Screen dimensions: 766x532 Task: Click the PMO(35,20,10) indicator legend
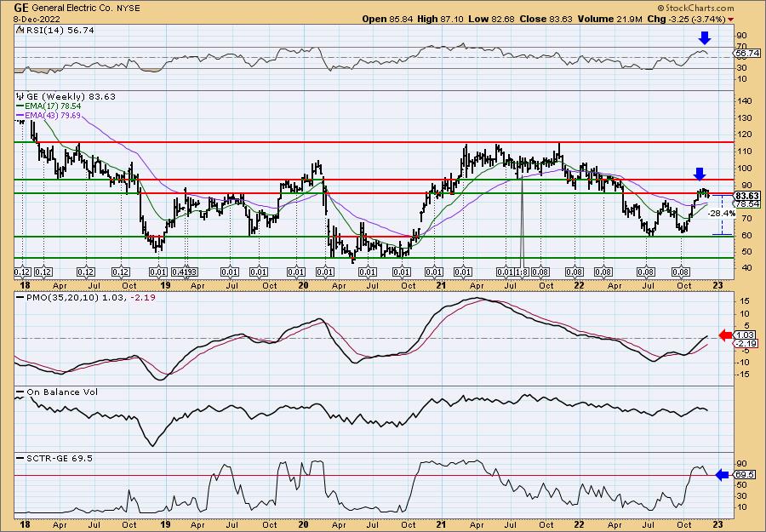pyautogui.click(x=86, y=297)
